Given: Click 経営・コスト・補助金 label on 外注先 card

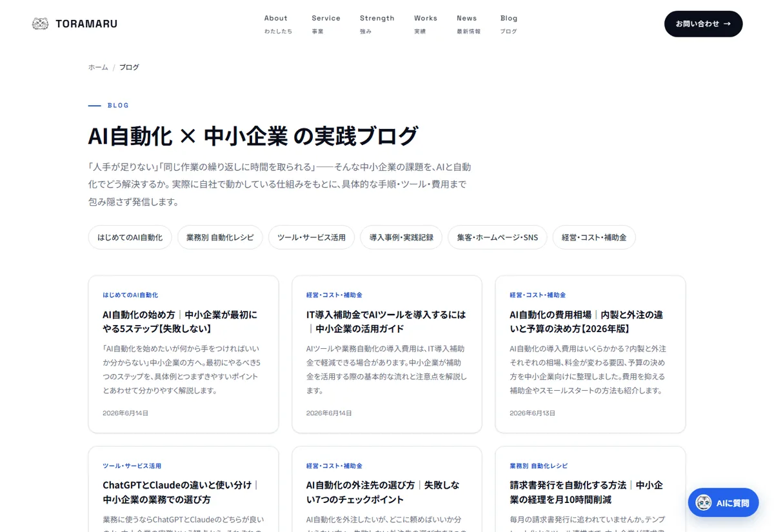Looking at the screenshot, I should coord(334,466).
